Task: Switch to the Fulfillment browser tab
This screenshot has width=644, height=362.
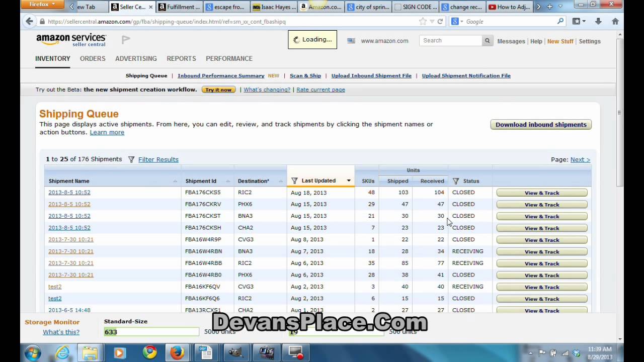Action: (179, 7)
